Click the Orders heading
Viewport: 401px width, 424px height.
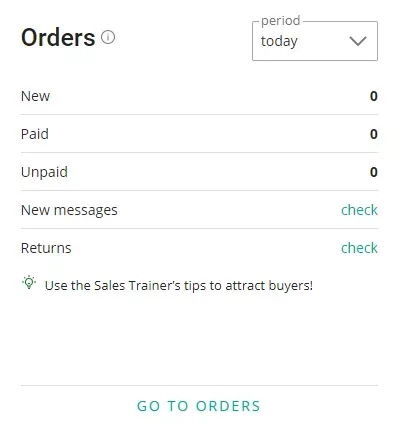(58, 37)
